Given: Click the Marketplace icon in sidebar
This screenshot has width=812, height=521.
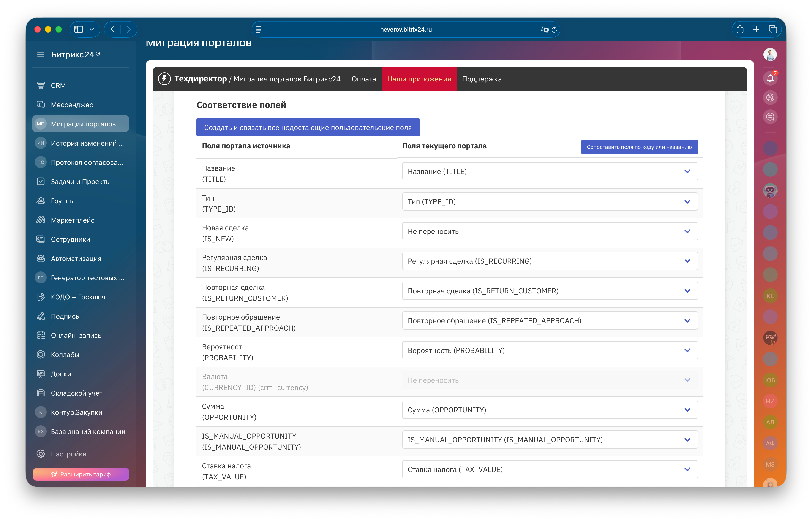Looking at the screenshot, I should coord(41,220).
